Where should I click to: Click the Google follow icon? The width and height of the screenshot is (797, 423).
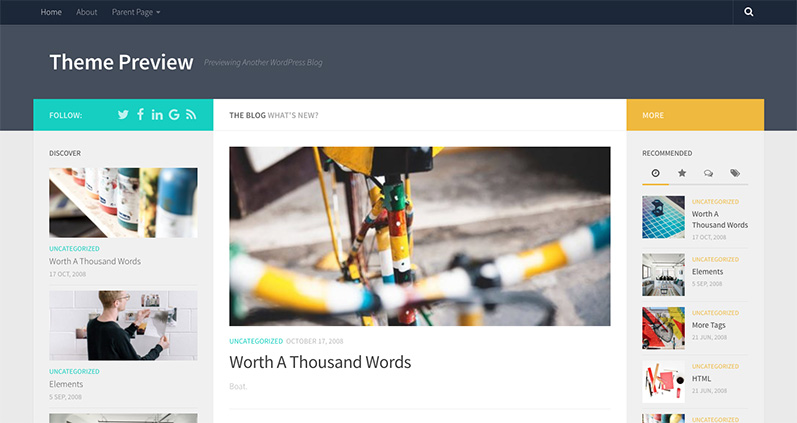tap(174, 115)
